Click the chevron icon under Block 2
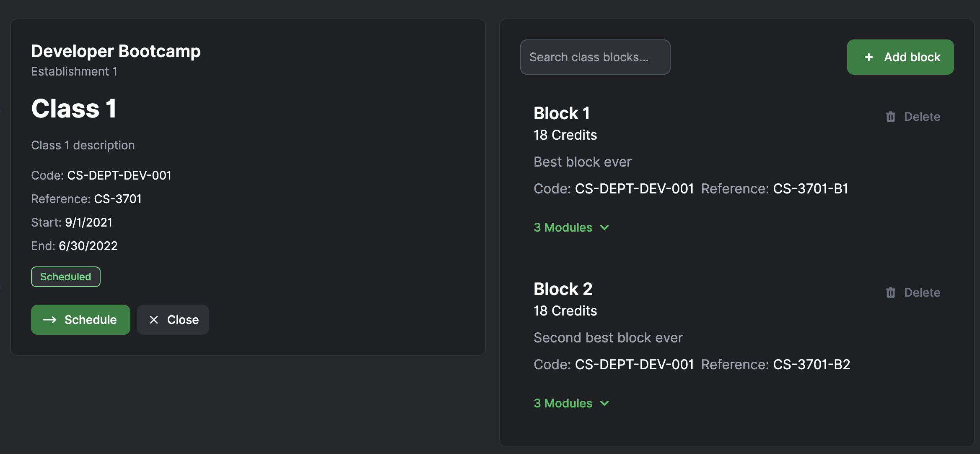Viewport: 980px width, 454px height. pyautogui.click(x=604, y=403)
